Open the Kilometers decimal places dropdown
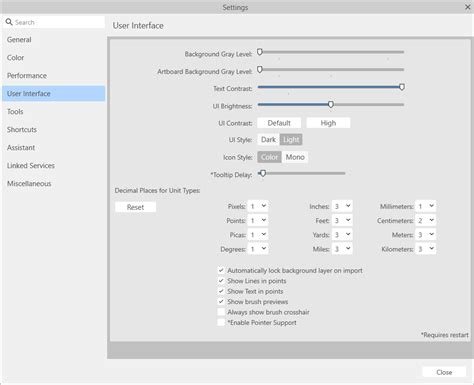474x385 pixels. tap(426, 249)
